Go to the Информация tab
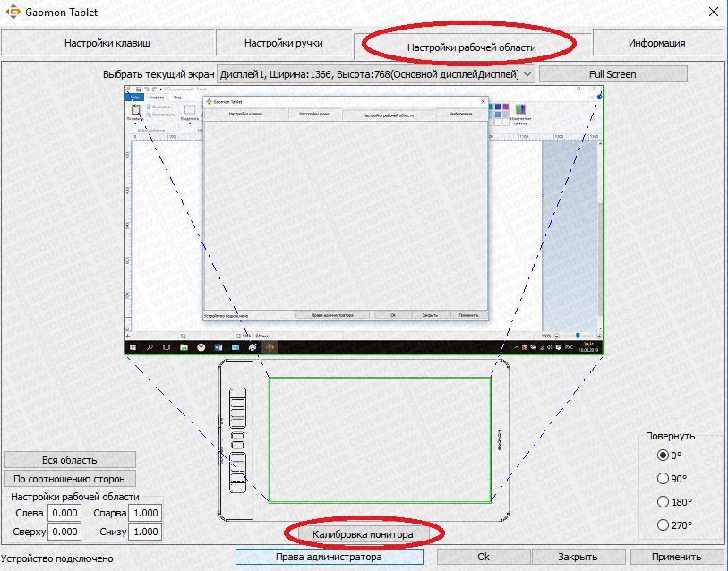 656,43
